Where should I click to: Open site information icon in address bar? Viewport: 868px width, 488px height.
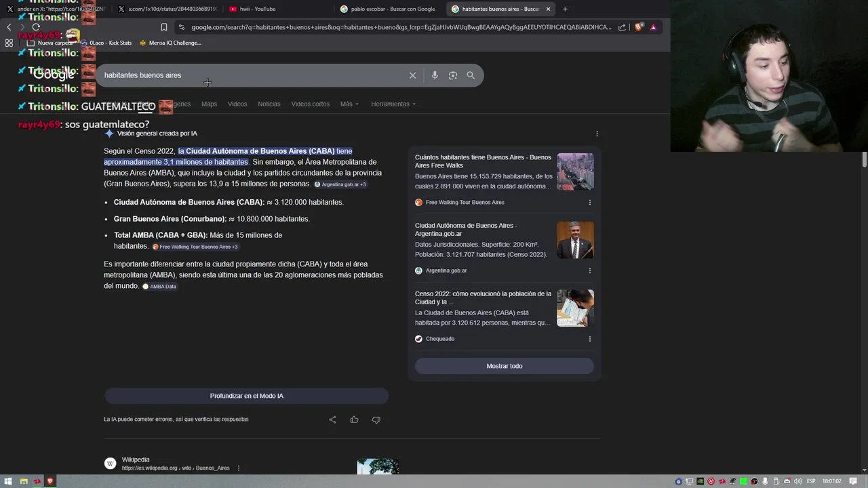pyautogui.click(x=181, y=27)
